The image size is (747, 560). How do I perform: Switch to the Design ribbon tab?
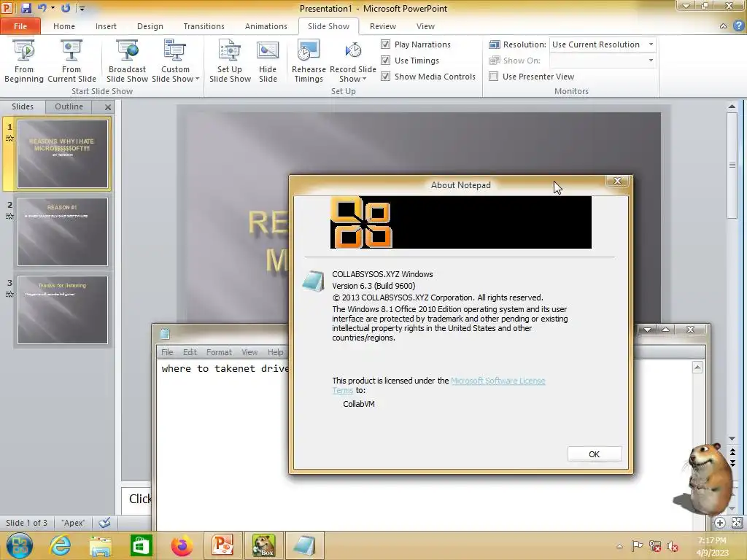pos(150,26)
